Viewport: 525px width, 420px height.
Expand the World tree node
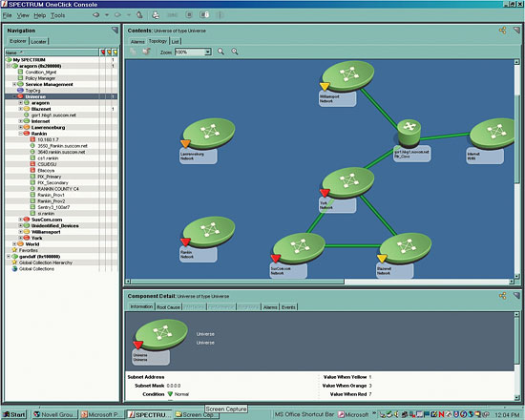tap(14, 244)
